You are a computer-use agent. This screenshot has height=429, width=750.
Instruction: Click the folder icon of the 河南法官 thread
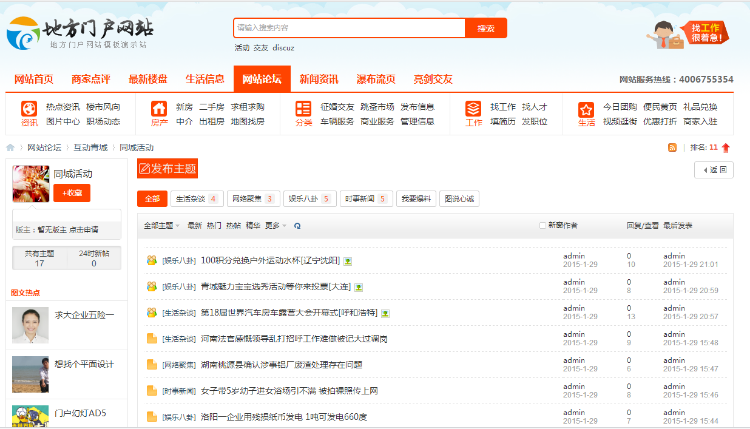pos(152,339)
